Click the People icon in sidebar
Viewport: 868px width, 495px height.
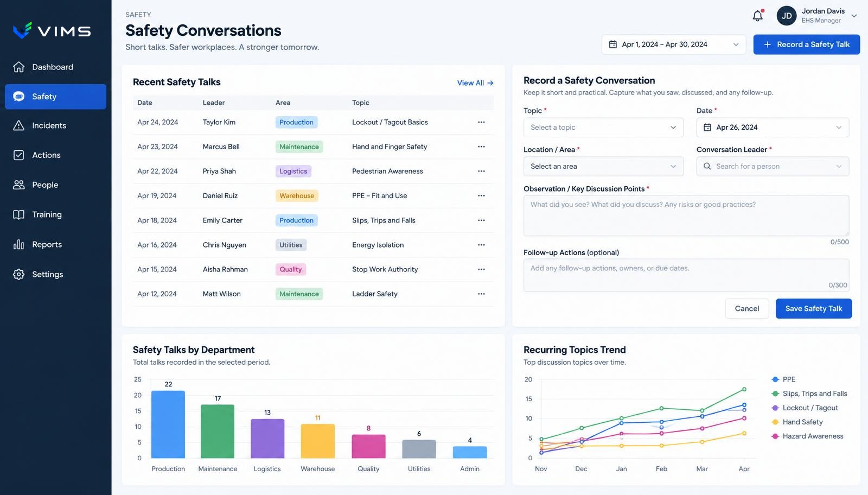19,185
